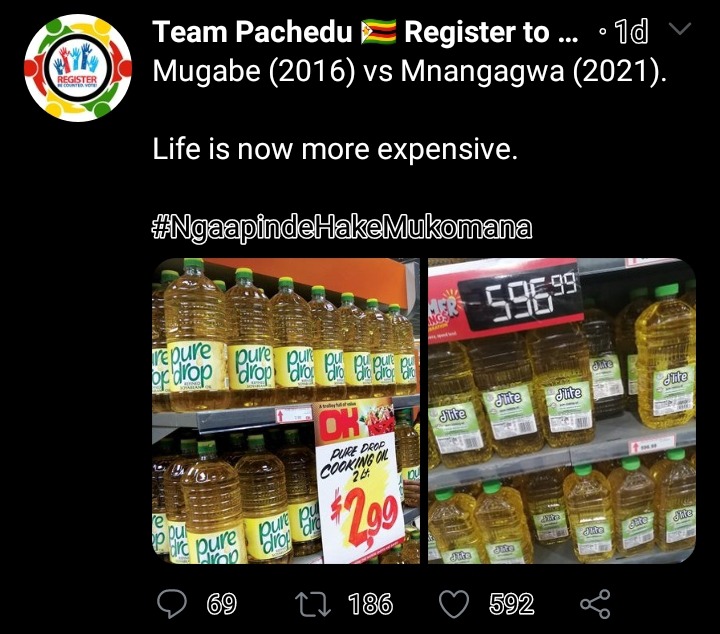Viewport: 720px width, 634px height.
Task: Click the reply speech bubble icon
Action: coord(172,604)
